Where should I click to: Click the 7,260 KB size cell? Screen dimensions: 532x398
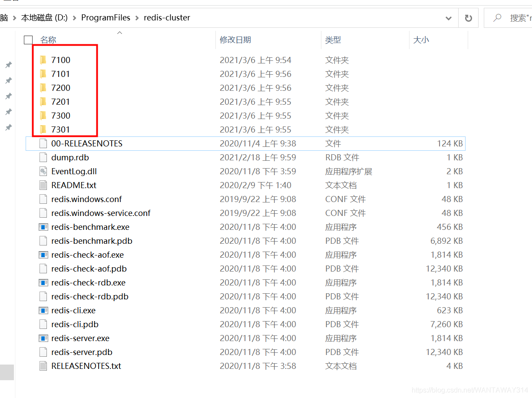(446, 324)
